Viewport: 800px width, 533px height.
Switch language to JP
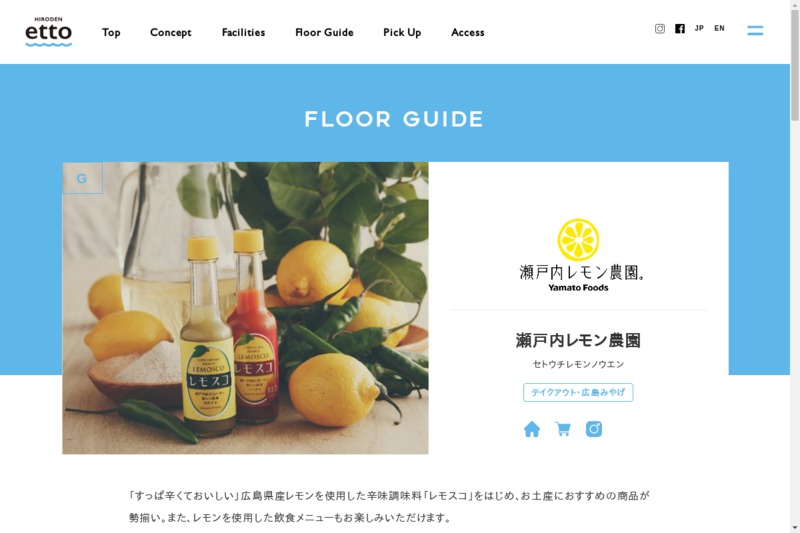pos(699,29)
